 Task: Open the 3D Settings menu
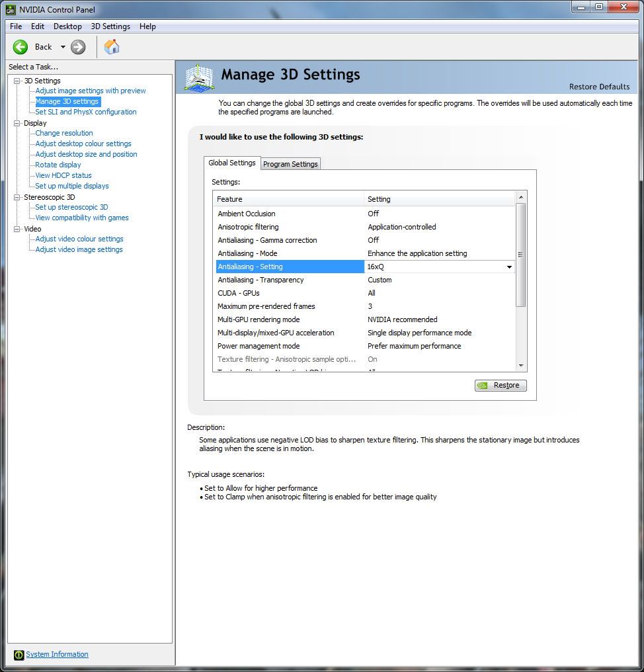(x=110, y=26)
